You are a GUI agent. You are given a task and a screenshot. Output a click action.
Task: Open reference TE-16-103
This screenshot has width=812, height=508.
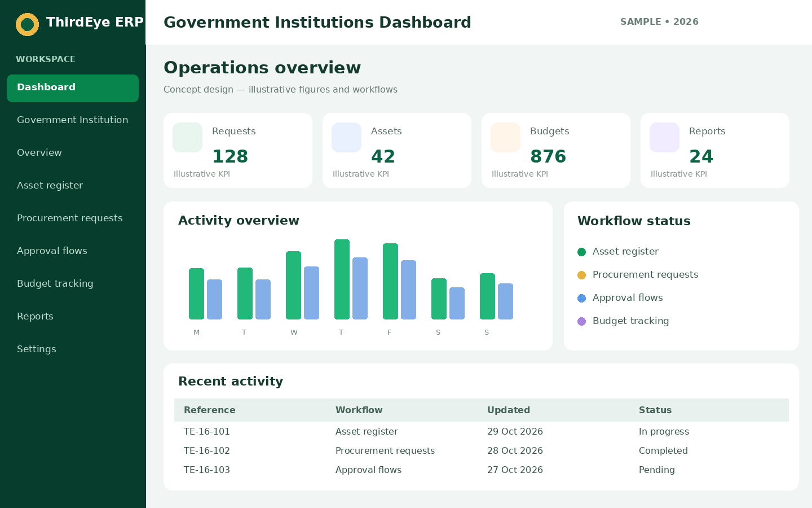[x=207, y=470]
